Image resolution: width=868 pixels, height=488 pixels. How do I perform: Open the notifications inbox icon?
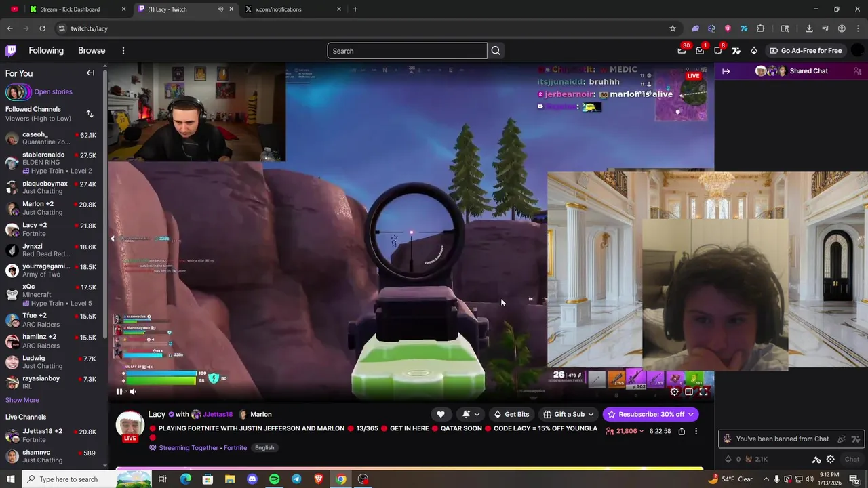click(700, 51)
